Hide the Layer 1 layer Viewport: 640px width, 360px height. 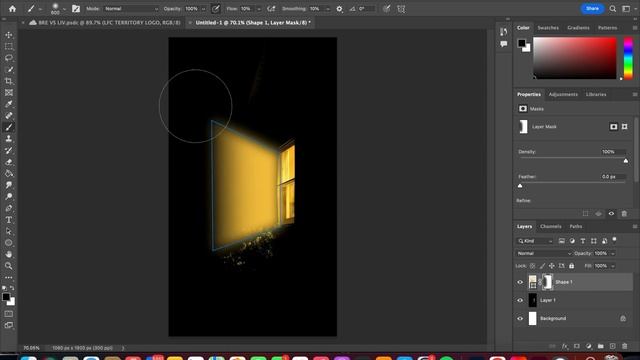point(520,300)
